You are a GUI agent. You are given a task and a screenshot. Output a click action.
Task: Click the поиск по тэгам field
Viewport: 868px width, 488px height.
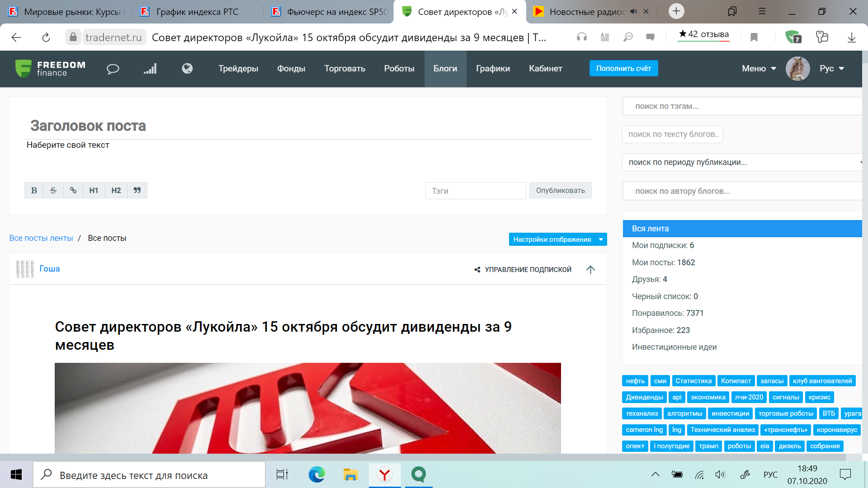coord(743,106)
